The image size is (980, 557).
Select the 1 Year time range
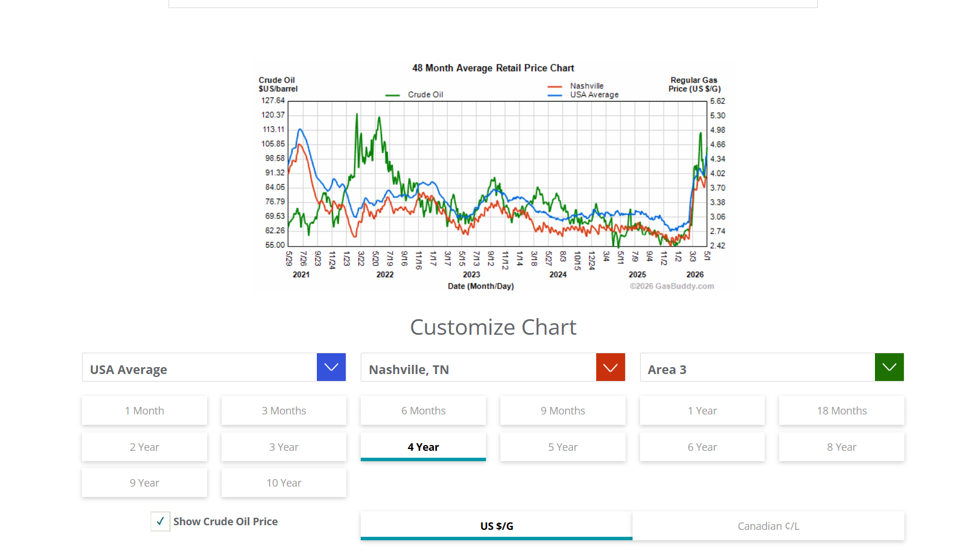[702, 410]
